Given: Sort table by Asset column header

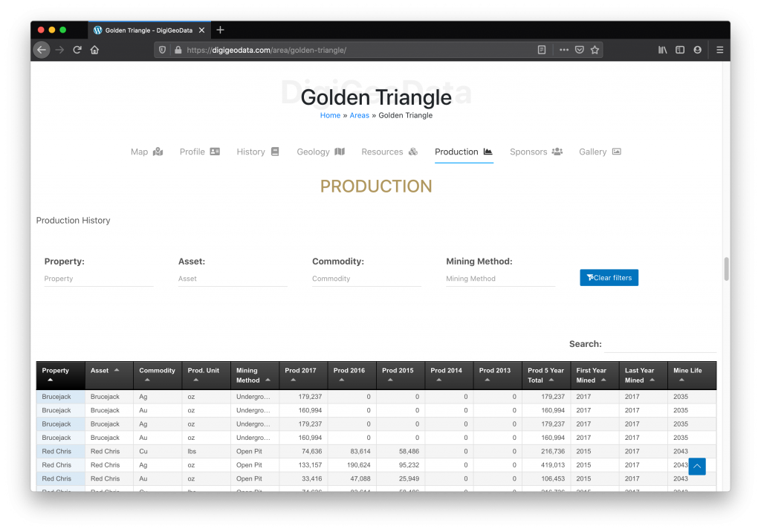Looking at the screenshot, I should (x=109, y=375).
